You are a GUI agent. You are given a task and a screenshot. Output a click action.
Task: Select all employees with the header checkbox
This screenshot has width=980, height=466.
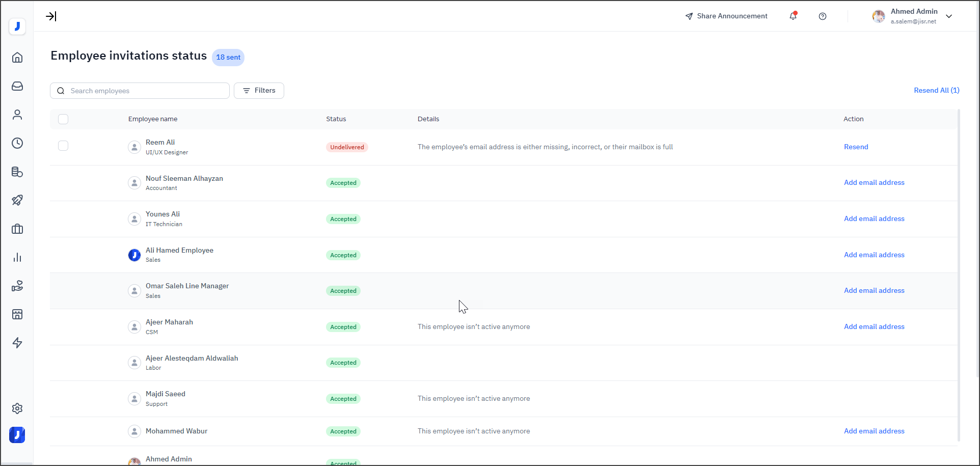[63, 119]
